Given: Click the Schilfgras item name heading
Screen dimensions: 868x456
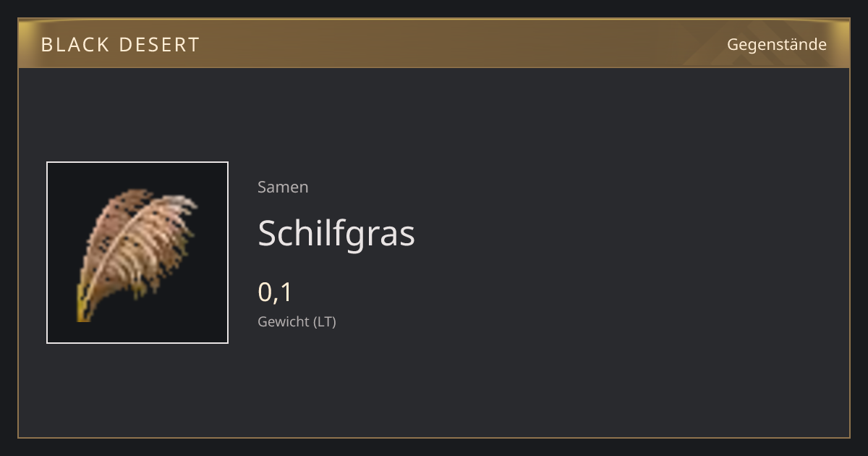Looking at the screenshot, I should tap(336, 233).
